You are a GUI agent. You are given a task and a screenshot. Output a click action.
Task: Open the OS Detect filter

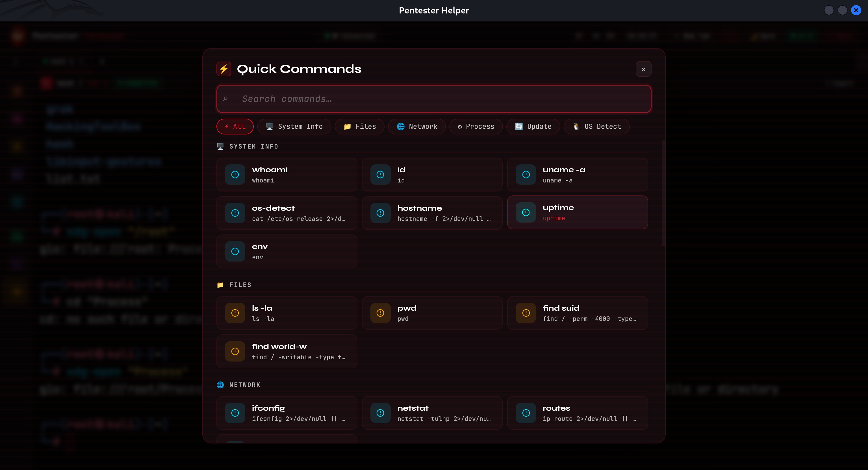pyautogui.click(x=596, y=126)
